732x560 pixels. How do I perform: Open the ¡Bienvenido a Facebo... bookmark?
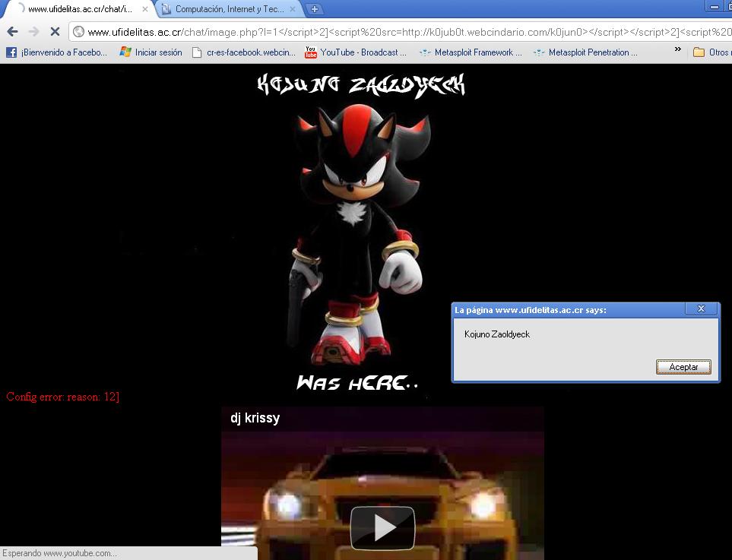57,52
